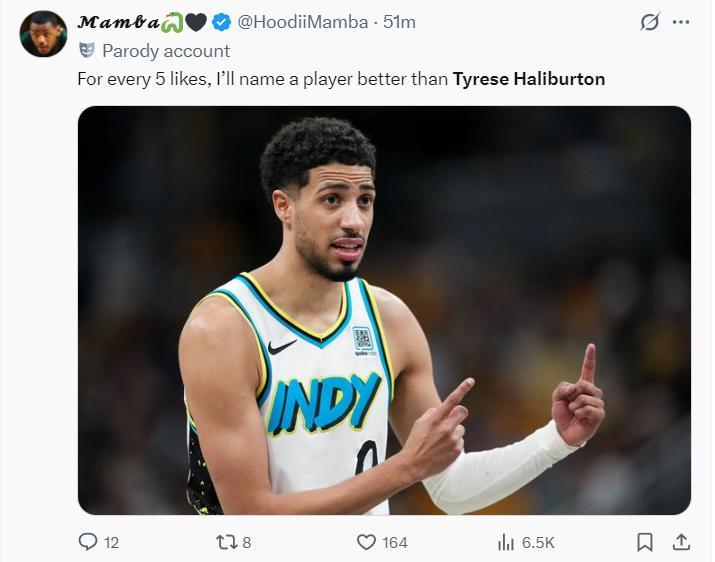The height and width of the screenshot is (562, 715).
Task: Click the 51m timestamp
Action: click(399, 22)
